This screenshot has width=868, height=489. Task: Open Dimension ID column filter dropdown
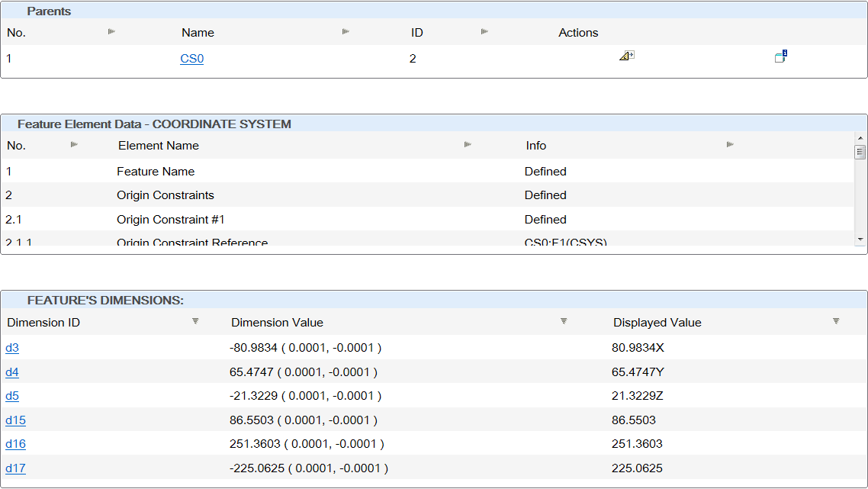(195, 321)
